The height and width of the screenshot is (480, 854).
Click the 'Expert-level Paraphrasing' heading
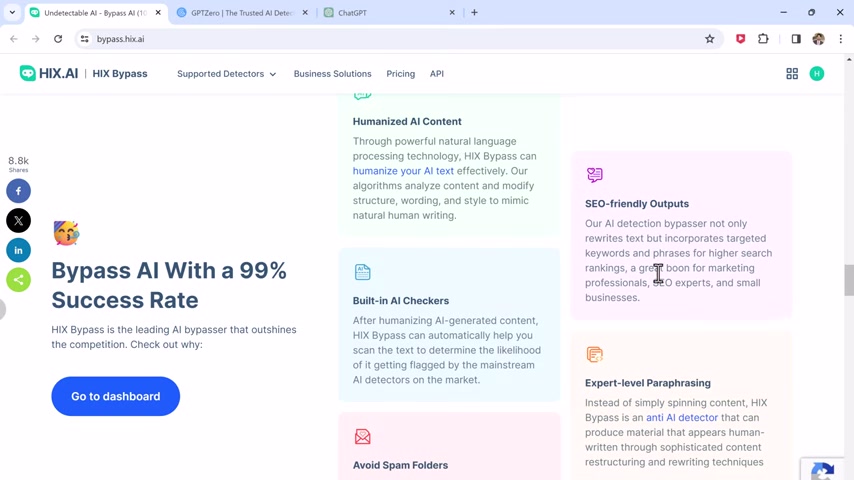click(648, 383)
